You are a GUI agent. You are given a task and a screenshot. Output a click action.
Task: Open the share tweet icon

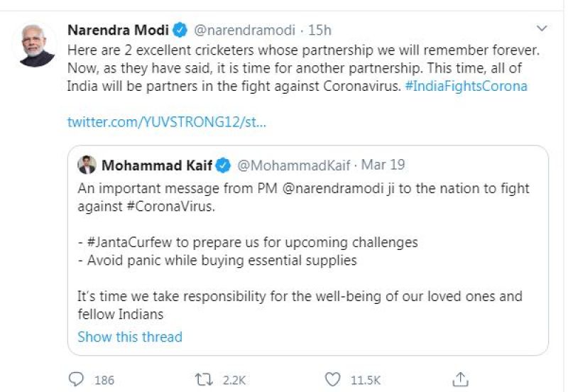click(x=460, y=379)
